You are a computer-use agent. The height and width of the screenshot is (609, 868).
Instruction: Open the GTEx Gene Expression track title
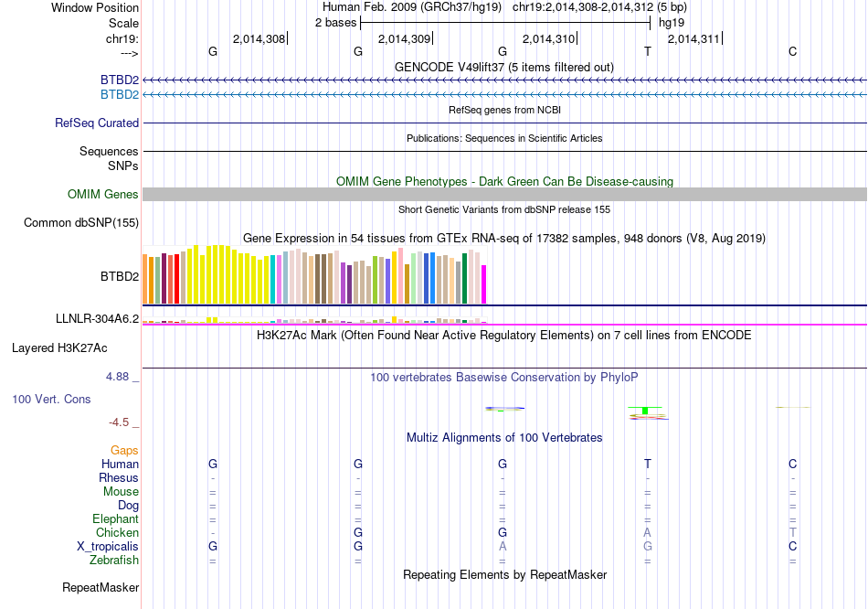pos(504,239)
